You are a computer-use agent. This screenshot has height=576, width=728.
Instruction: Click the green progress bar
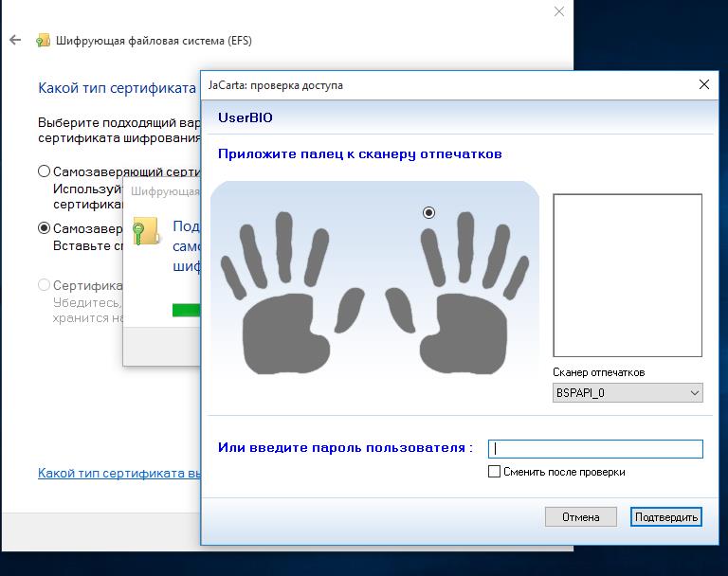[x=186, y=310]
